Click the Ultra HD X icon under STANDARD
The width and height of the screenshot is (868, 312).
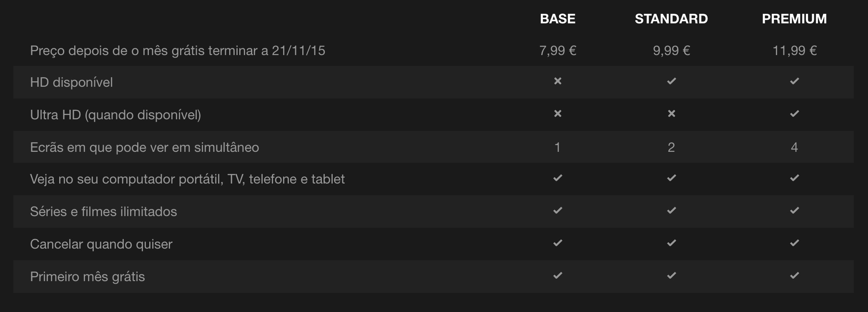click(x=671, y=113)
